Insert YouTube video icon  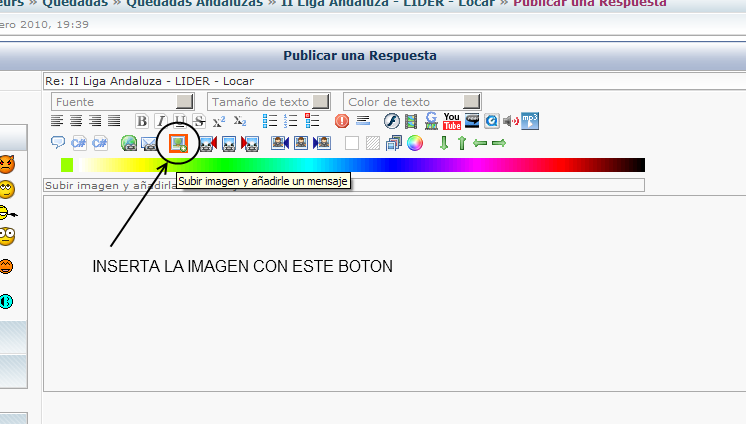tap(452, 121)
